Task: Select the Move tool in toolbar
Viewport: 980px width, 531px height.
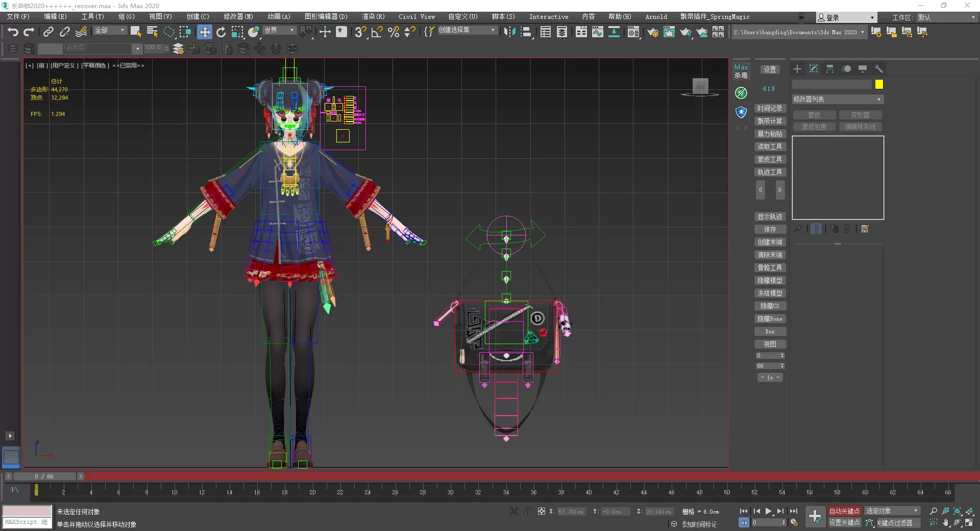Action: pos(205,32)
